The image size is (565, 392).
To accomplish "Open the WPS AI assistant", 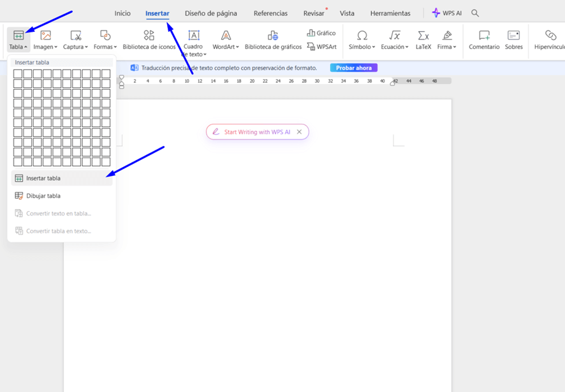I will click(x=446, y=13).
